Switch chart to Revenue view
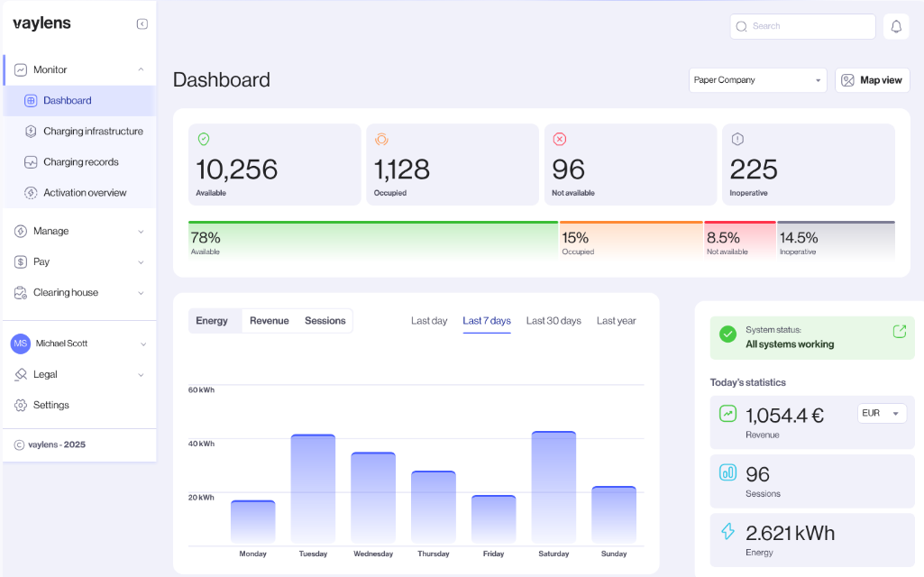This screenshot has height=577, width=924. [x=269, y=321]
